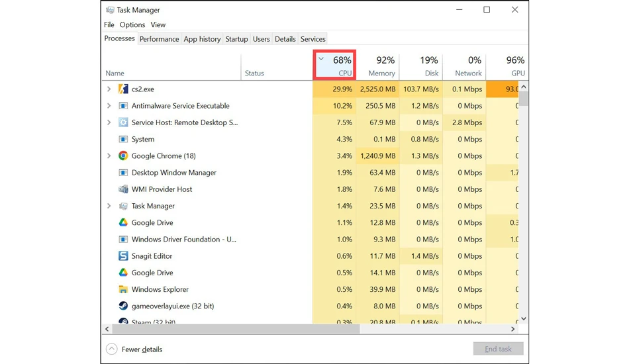
Task: Click the vertical scrollbar thumb
Action: click(524, 99)
